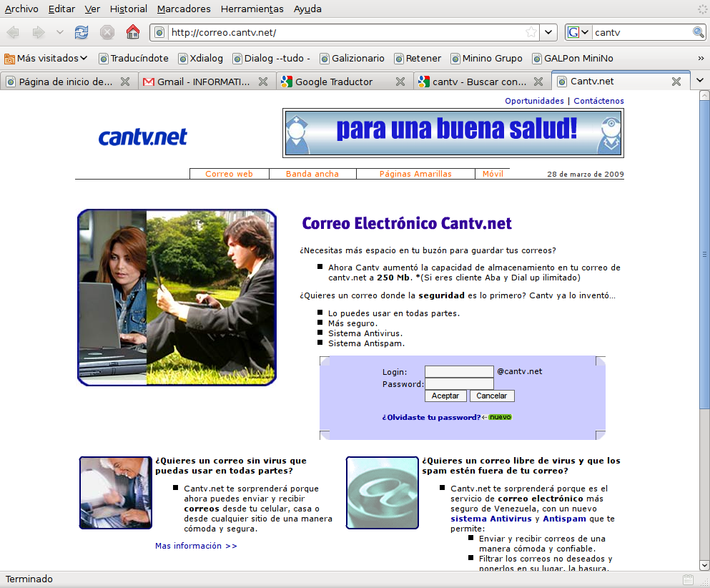
Task: Click the site identity icon in address bar
Action: 159,32
